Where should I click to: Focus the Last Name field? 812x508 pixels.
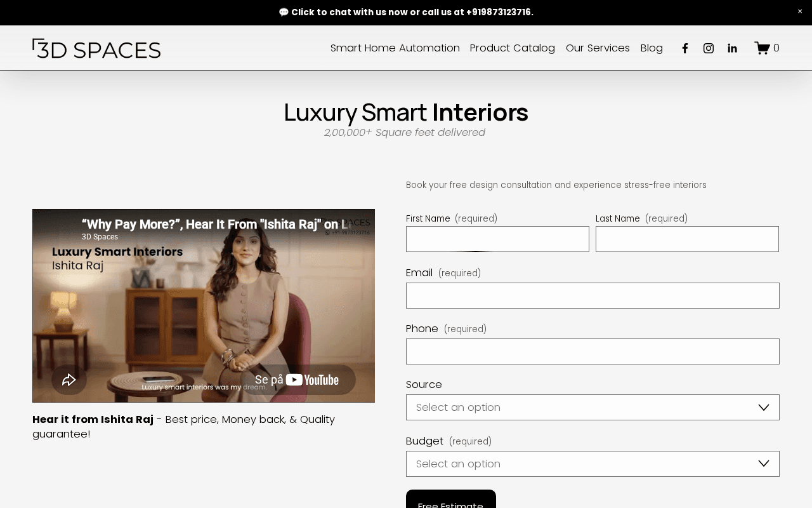[687, 239]
